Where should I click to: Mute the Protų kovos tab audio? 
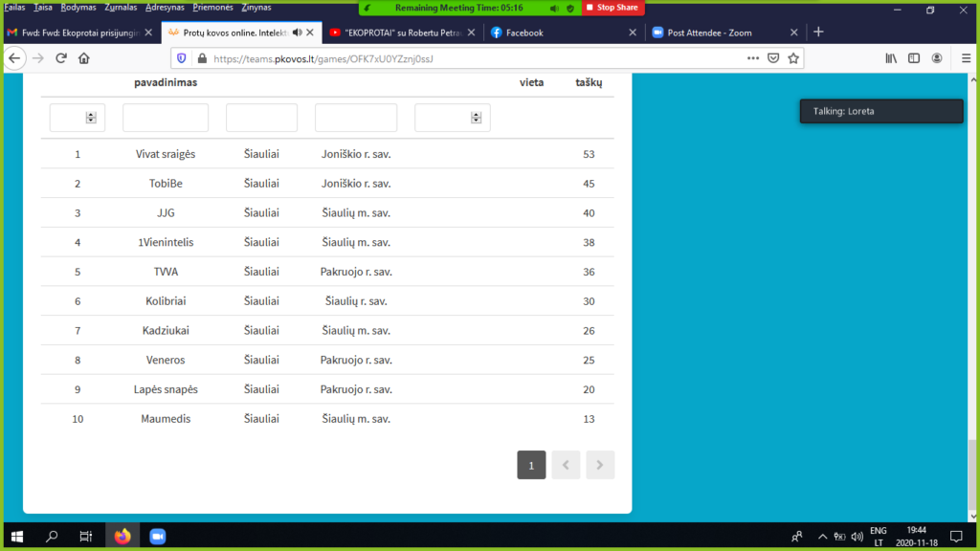297,33
